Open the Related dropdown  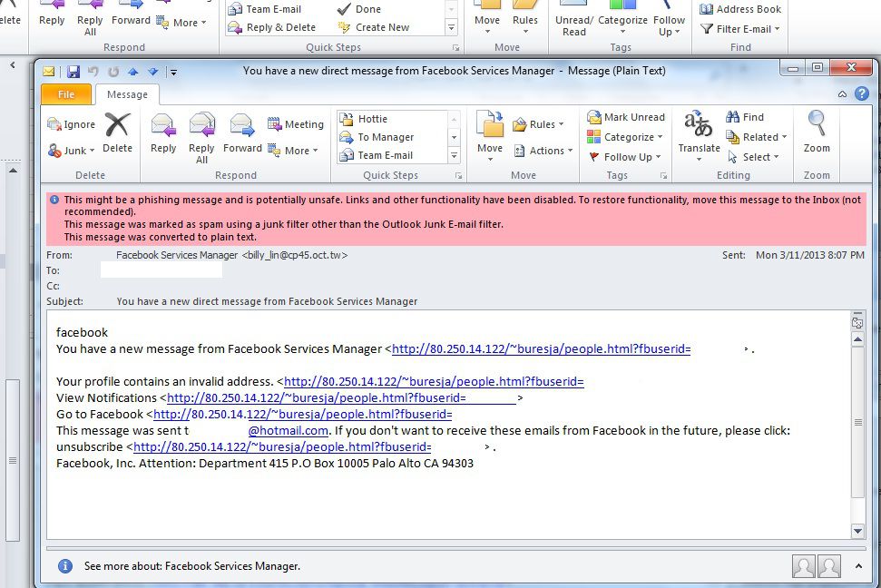coord(756,137)
